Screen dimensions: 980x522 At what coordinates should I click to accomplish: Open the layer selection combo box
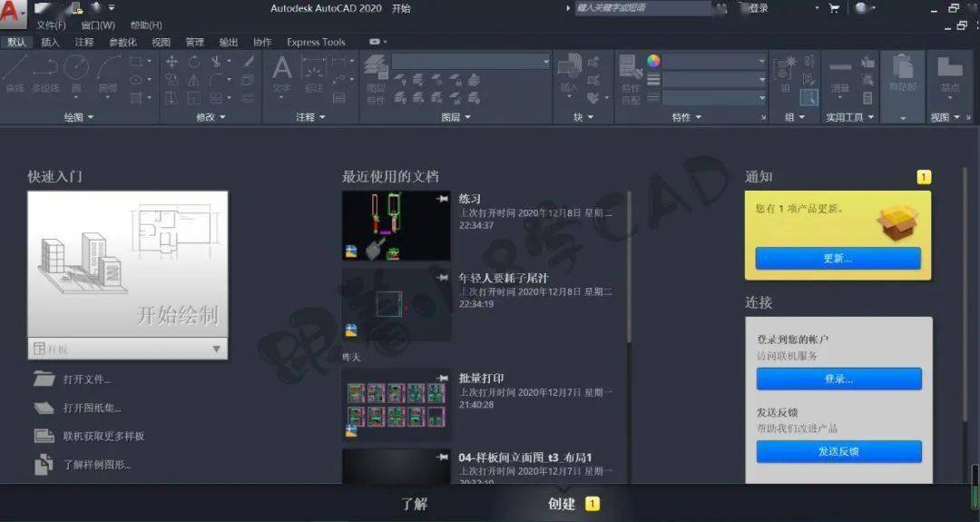tap(471, 61)
